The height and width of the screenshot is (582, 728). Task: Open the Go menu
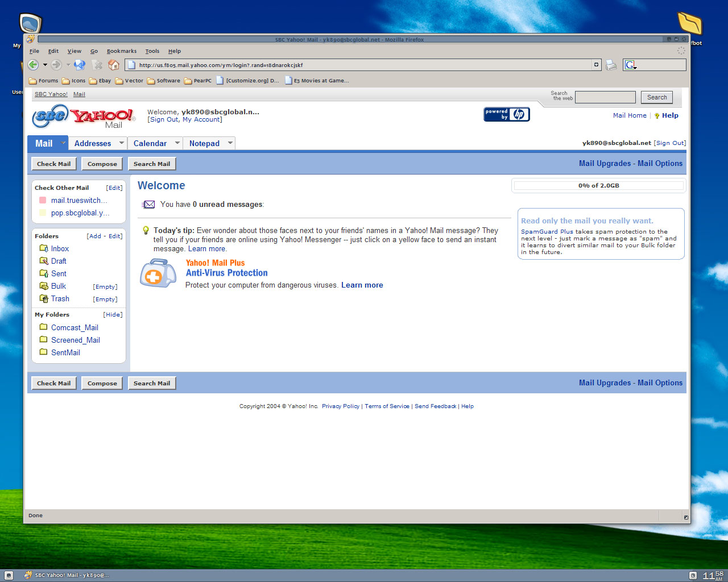[x=94, y=51]
